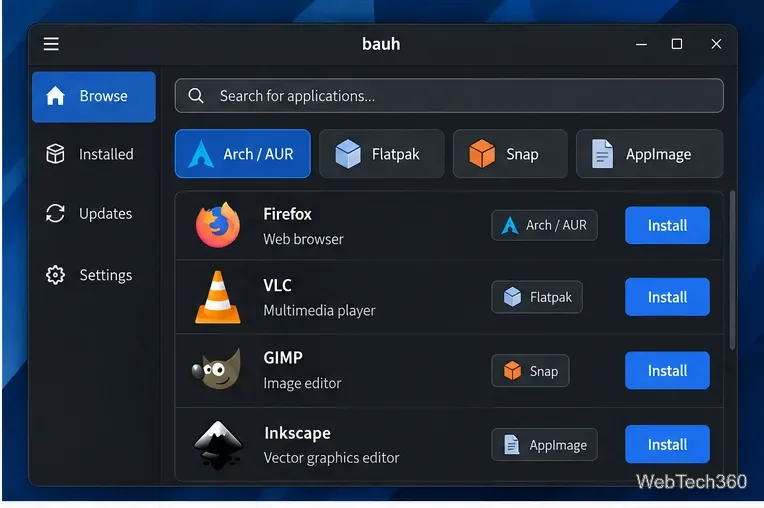Maximize the bauh window
Screen dimensions: 764x508
[x=677, y=44]
